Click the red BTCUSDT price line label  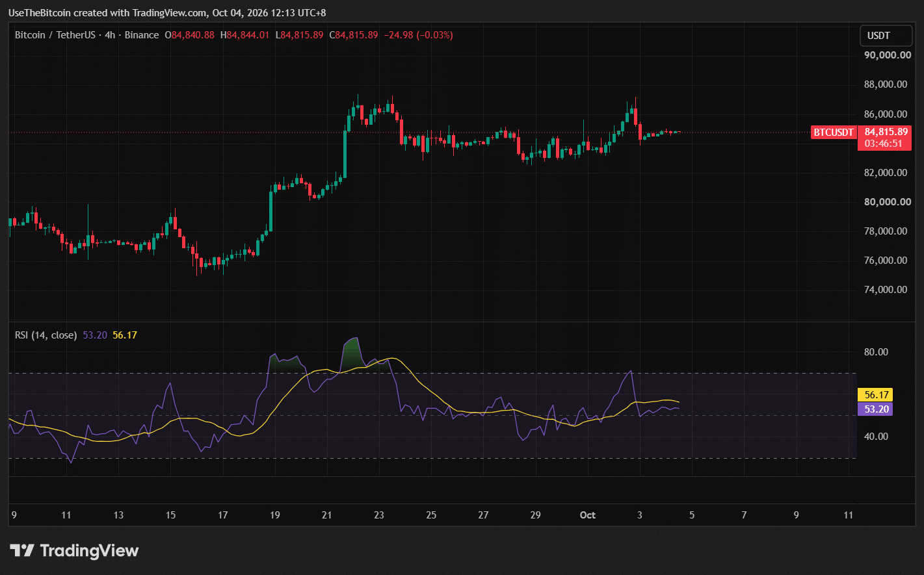(834, 133)
